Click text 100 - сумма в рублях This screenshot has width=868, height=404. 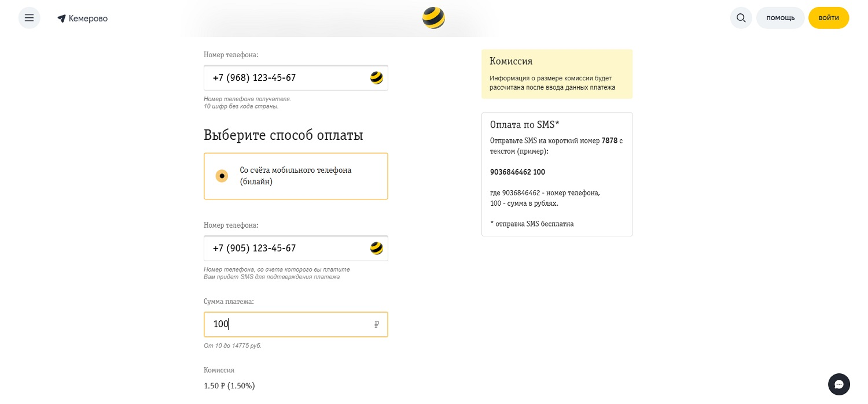(x=524, y=203)
